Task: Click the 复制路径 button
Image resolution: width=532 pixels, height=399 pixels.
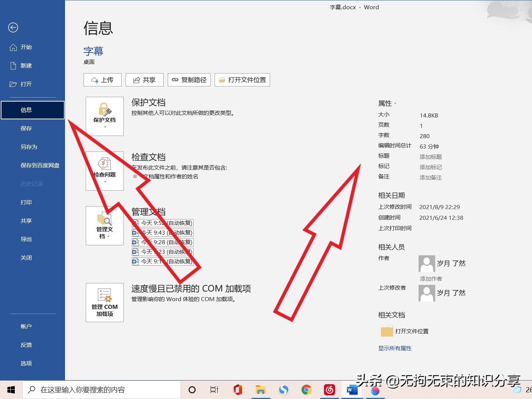Action: coord(189,80)
